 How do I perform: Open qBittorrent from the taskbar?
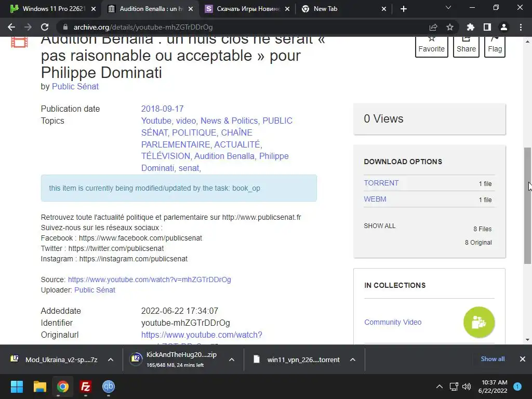tap(109, 387)
